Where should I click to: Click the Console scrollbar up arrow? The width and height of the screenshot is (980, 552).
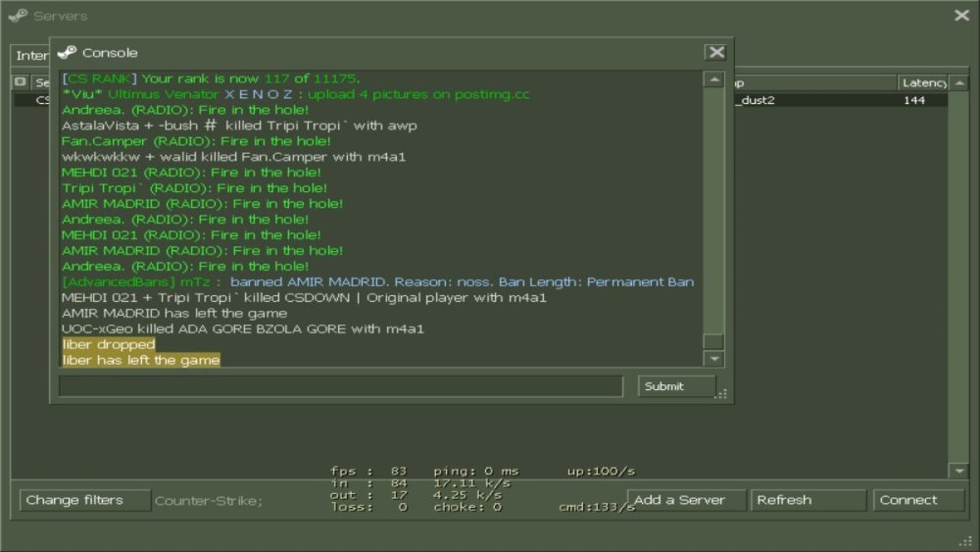[x=713, y=79]
